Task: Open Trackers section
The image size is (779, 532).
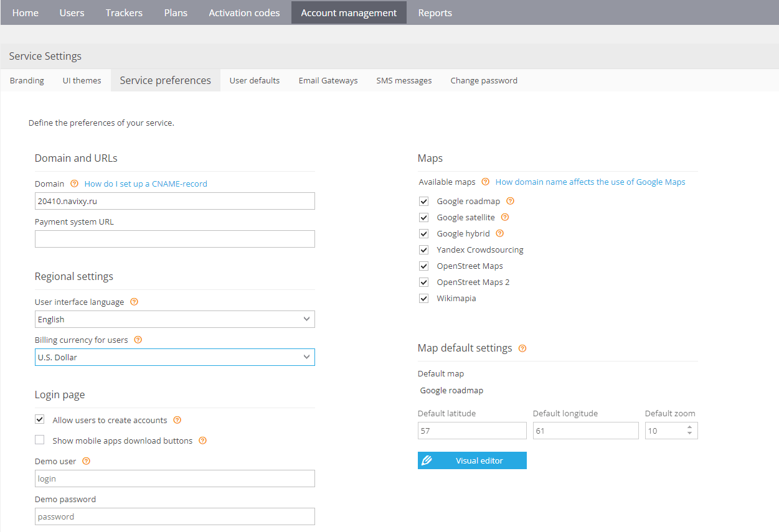Action: (124, 12)
